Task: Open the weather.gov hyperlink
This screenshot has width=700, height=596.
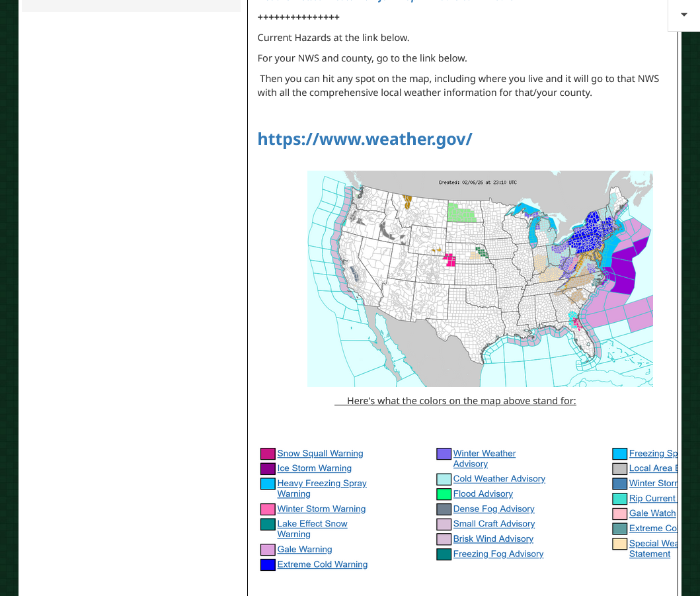Action: coord(364,139)
